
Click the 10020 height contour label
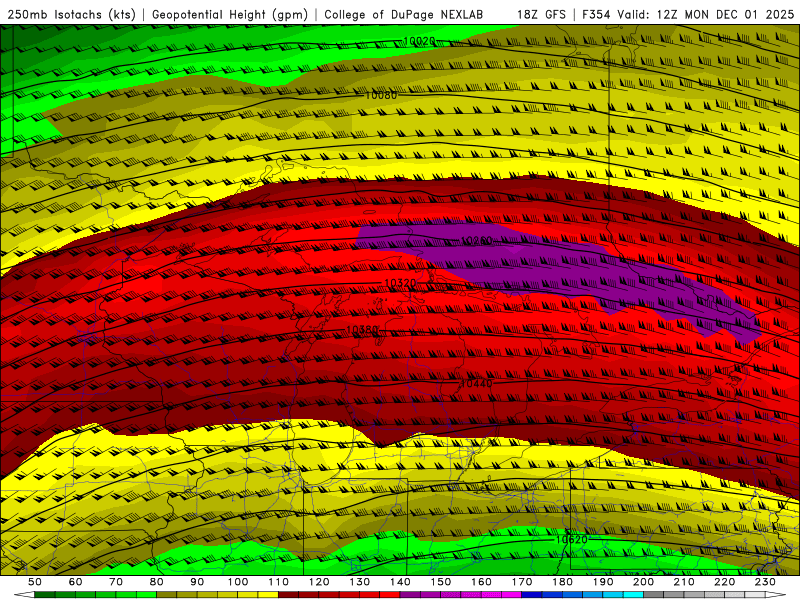point(419,41)
